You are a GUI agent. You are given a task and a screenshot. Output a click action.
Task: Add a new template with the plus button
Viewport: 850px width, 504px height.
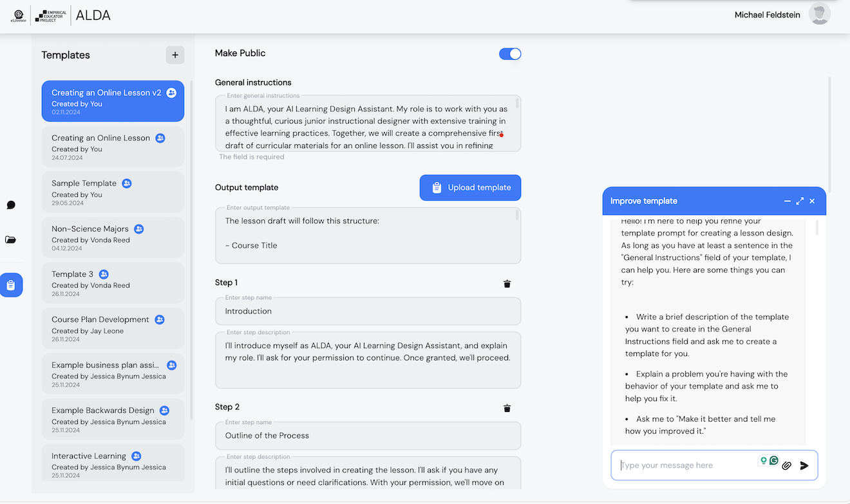click(175, 55)
